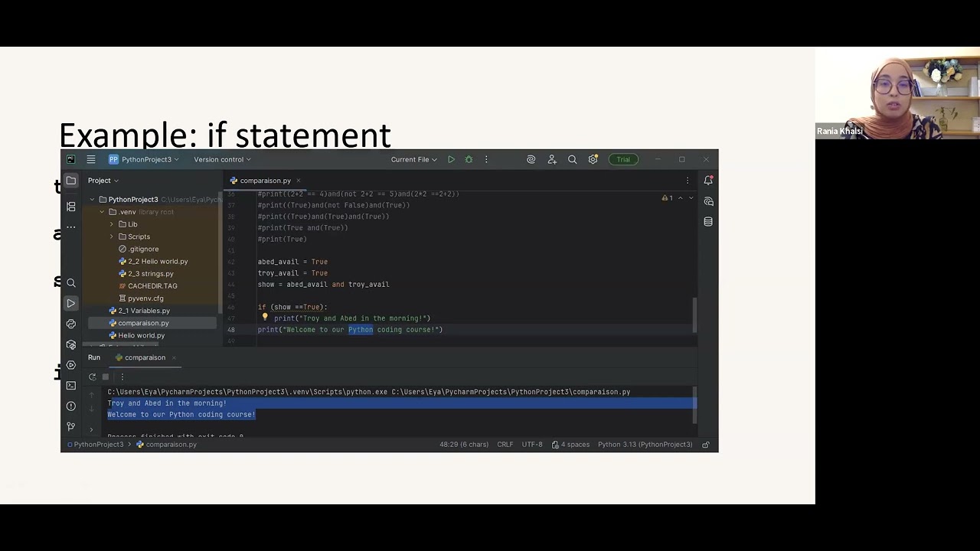Open the Version control dropdown

coord(222,159)
